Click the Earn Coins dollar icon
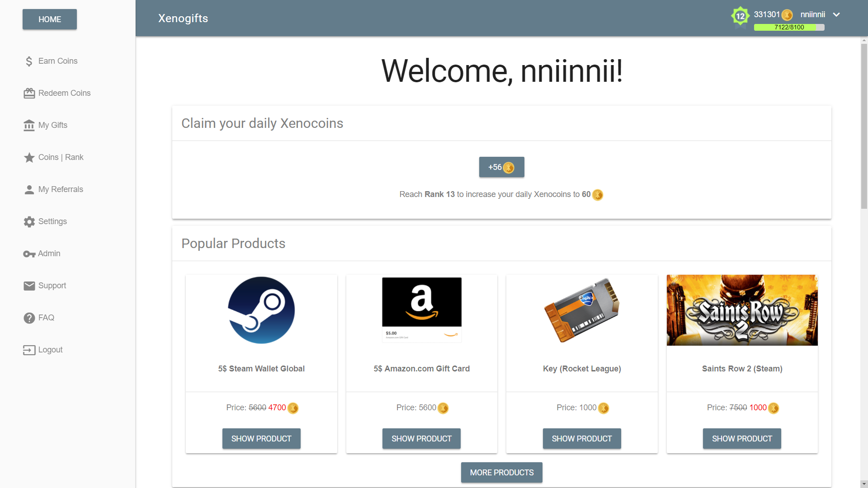Viewport: 868px width, 488px height. click(x=29, y=61)
